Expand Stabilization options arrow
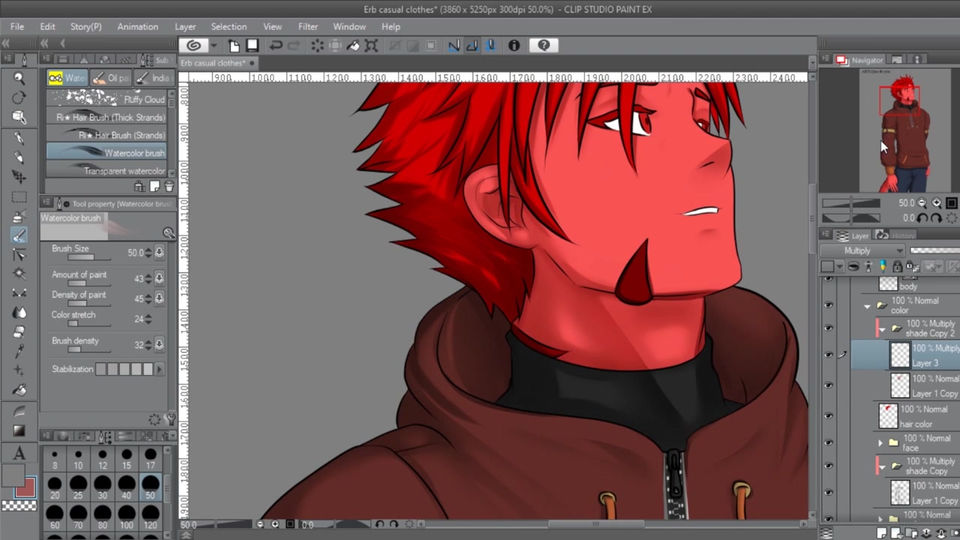 point(160,369)
